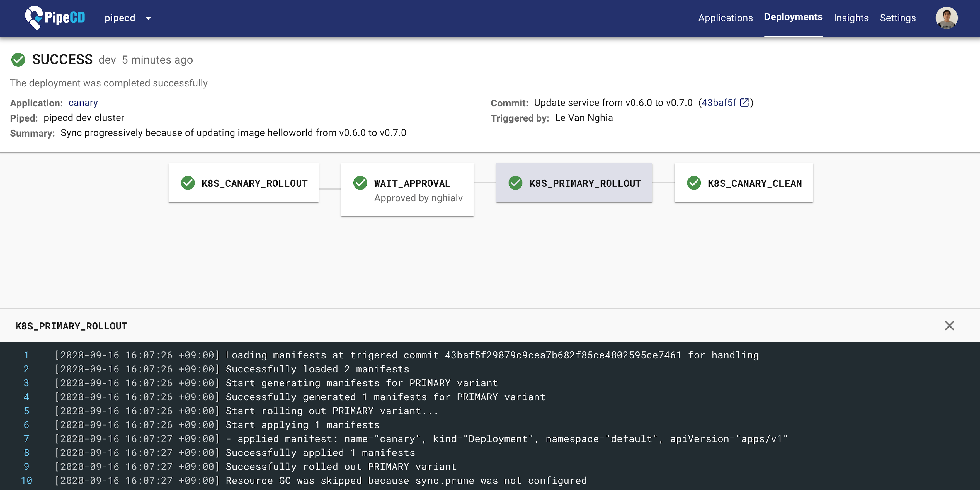Go to the Applications tab
Image resolution: width=980 pixels, height=490 pixels.
tap(725, 18)
